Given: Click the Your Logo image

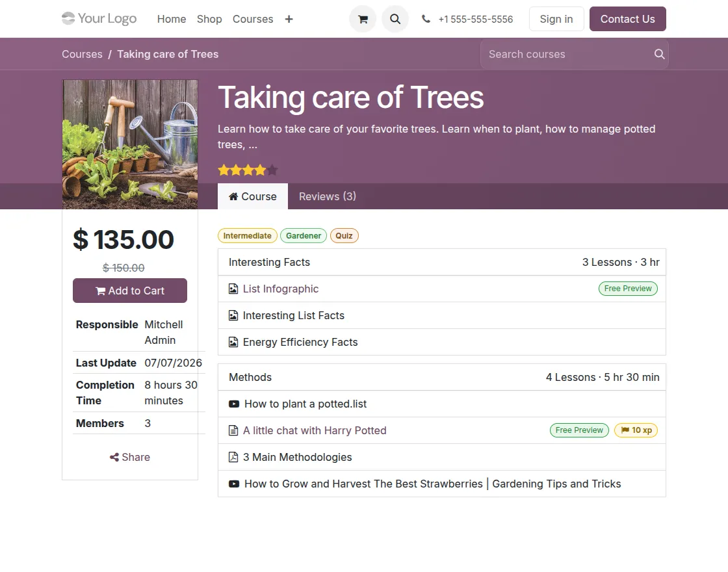Looking at the screenshot, I should coord(99,19).
